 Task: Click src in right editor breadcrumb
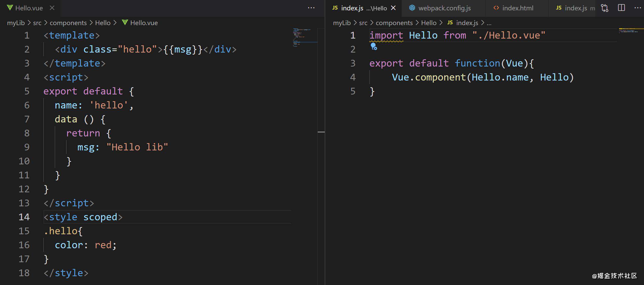pos(363,23)
